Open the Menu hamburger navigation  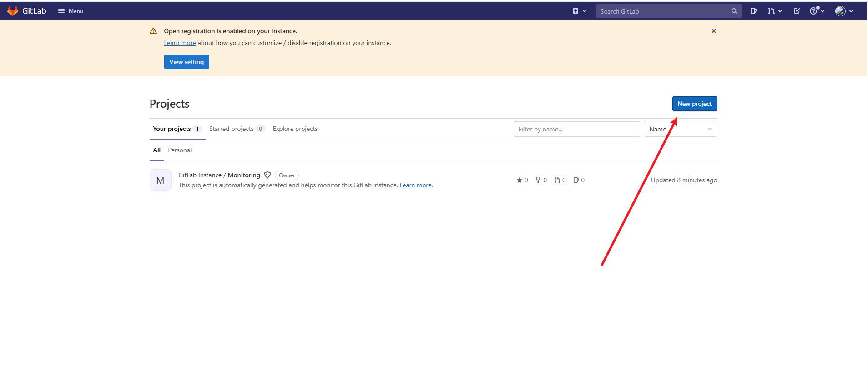point(71,11)
